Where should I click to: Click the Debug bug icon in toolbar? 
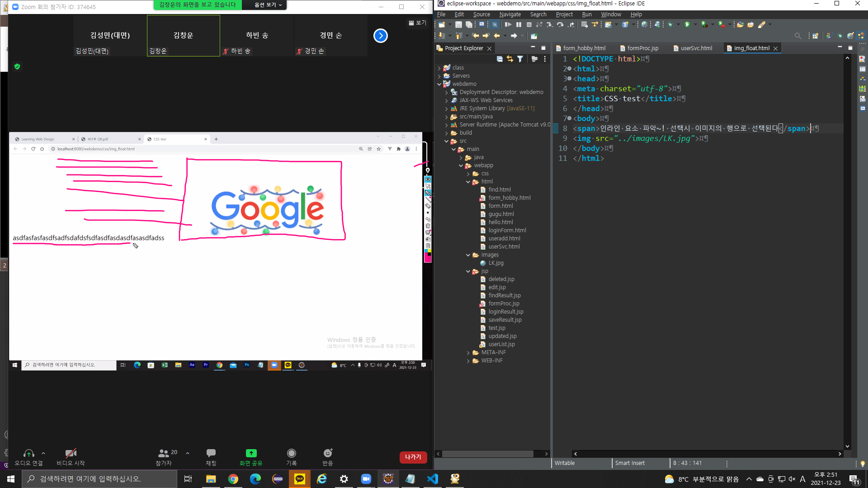[x=670, y=24]
